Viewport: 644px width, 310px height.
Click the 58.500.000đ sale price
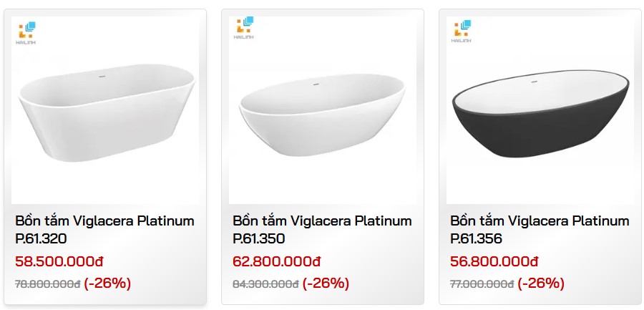point(59,261)
